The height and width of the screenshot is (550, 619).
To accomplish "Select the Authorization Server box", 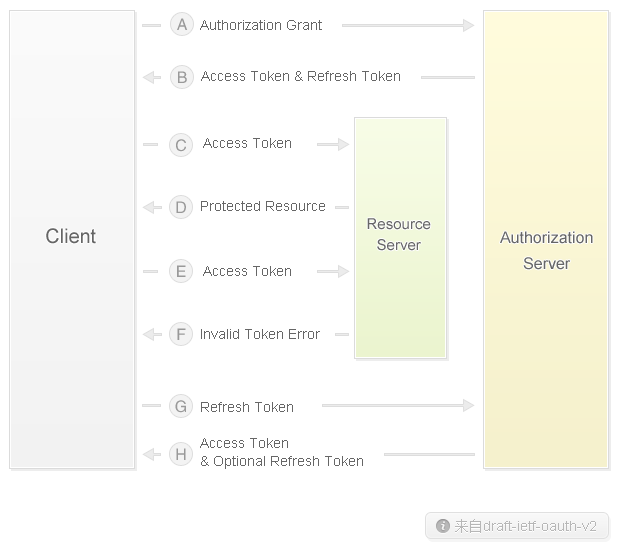I will 546,240.
